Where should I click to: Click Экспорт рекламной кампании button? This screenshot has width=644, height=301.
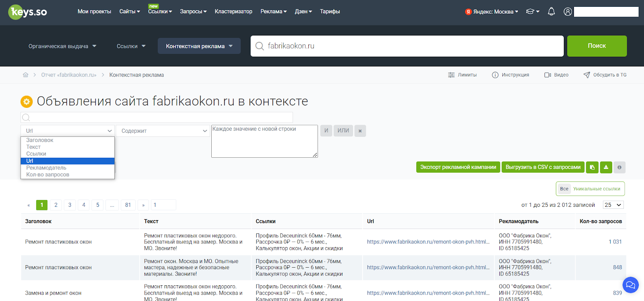458,167
